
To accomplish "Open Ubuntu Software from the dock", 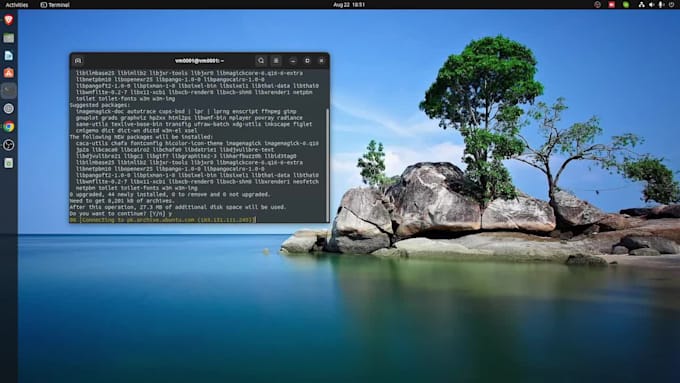I will tap(9, 73).
